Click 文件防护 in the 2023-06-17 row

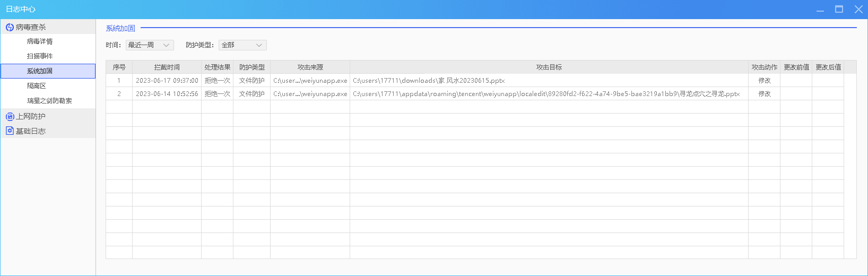pyautogui.click(x=252, y=81)
